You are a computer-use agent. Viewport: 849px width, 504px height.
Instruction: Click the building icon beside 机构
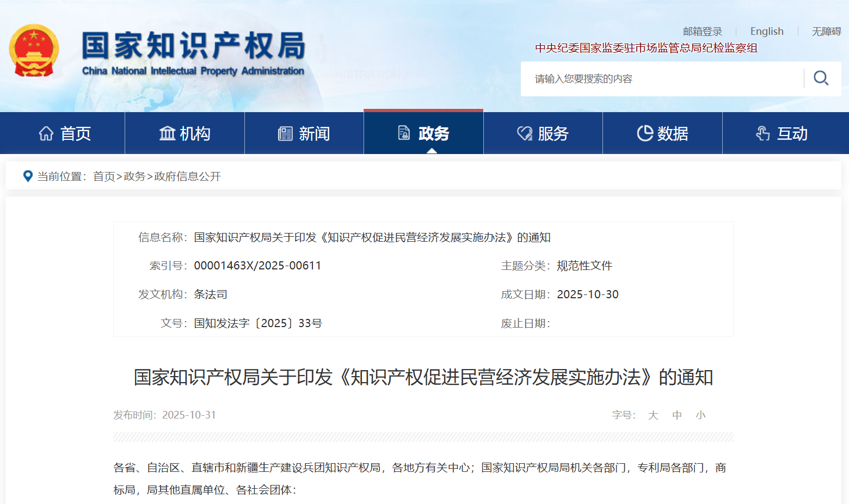click(167, 133)
